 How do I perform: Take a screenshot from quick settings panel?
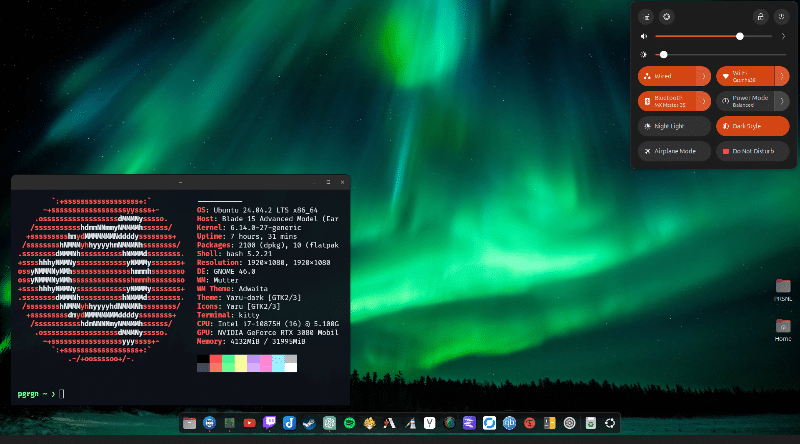pyautogui.click(x=646, y=17)
